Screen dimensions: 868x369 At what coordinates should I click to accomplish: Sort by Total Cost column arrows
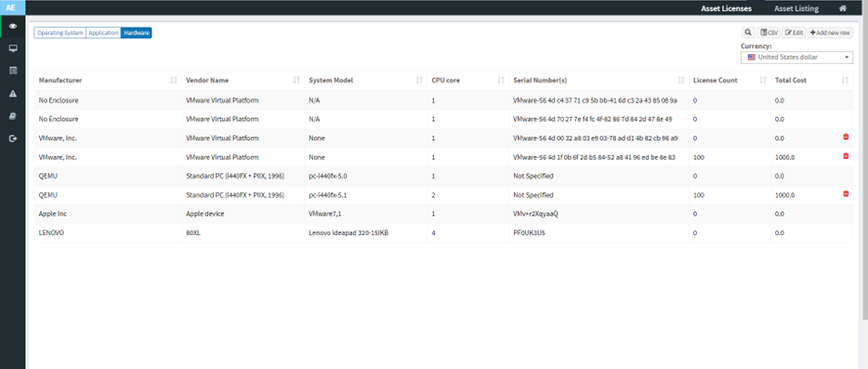coord(845,80)
